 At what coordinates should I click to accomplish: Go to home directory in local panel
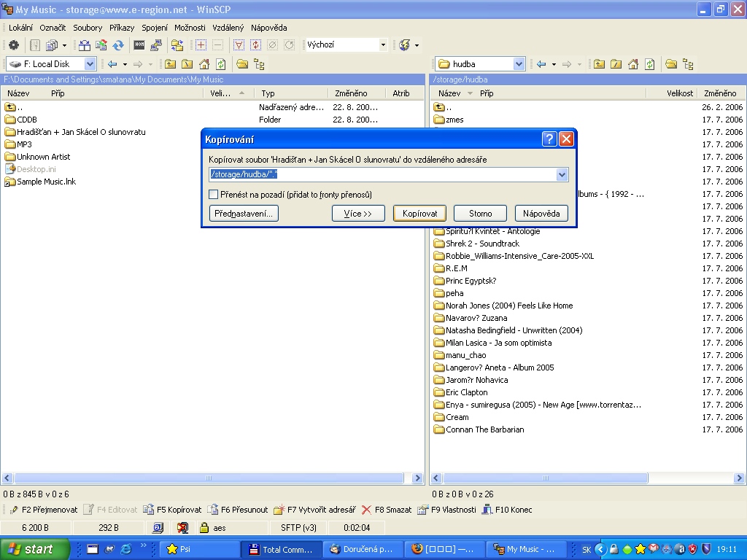coord(204,64)
